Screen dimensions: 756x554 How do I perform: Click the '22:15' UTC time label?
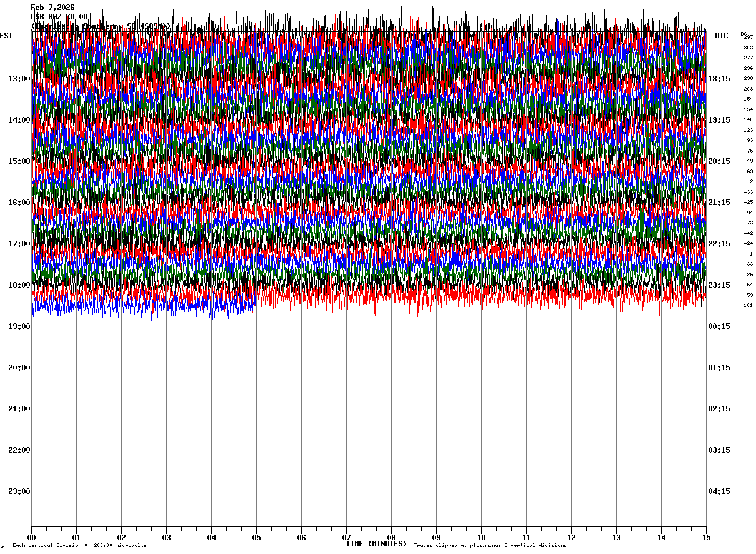click(x=719, y=244)
